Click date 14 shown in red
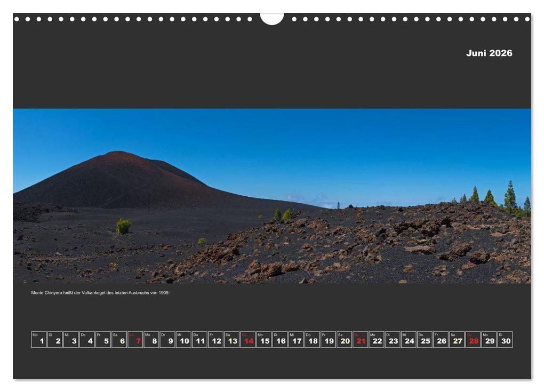Screen dimensions: 544x392 pos(247,338)
